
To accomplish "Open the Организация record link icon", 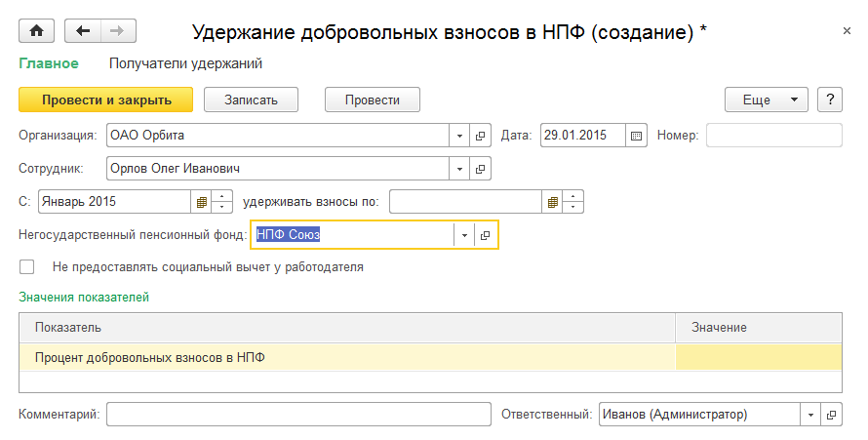I will click(481, 136).
